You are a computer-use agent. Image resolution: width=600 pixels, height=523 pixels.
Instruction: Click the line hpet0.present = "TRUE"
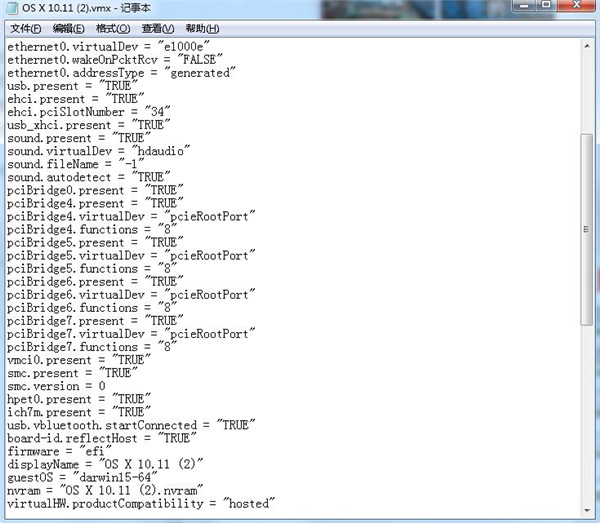pos(79,399)
